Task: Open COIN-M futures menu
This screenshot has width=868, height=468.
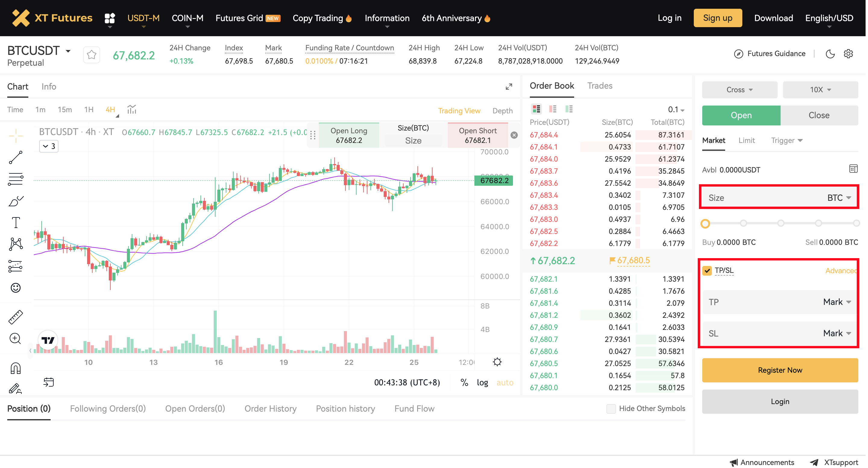Action: [x=188, y=18]
